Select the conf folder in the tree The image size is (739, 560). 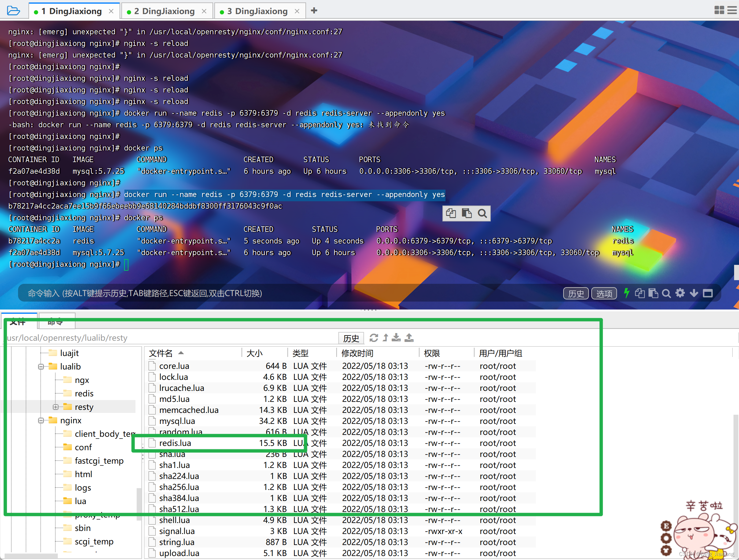tap(78, 447)
